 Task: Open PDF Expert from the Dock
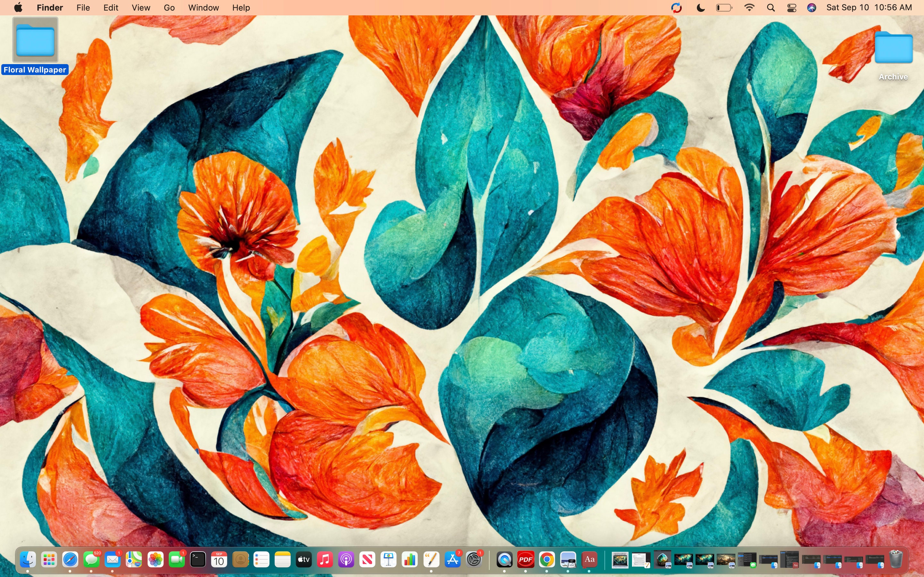click(x=526, y=559)
